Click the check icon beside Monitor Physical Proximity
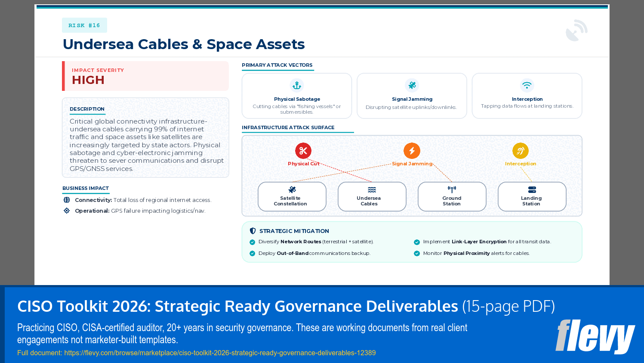 coord(417,254)
